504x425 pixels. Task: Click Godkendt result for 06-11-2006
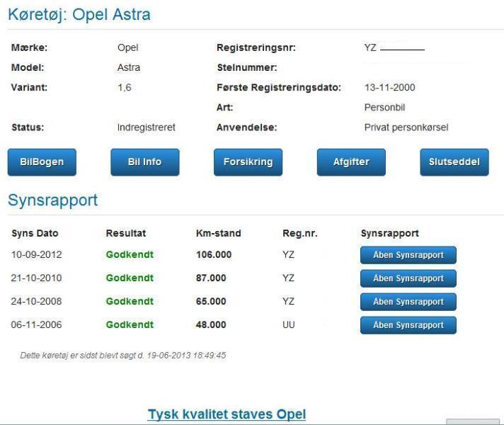click(x=130, y=324)
